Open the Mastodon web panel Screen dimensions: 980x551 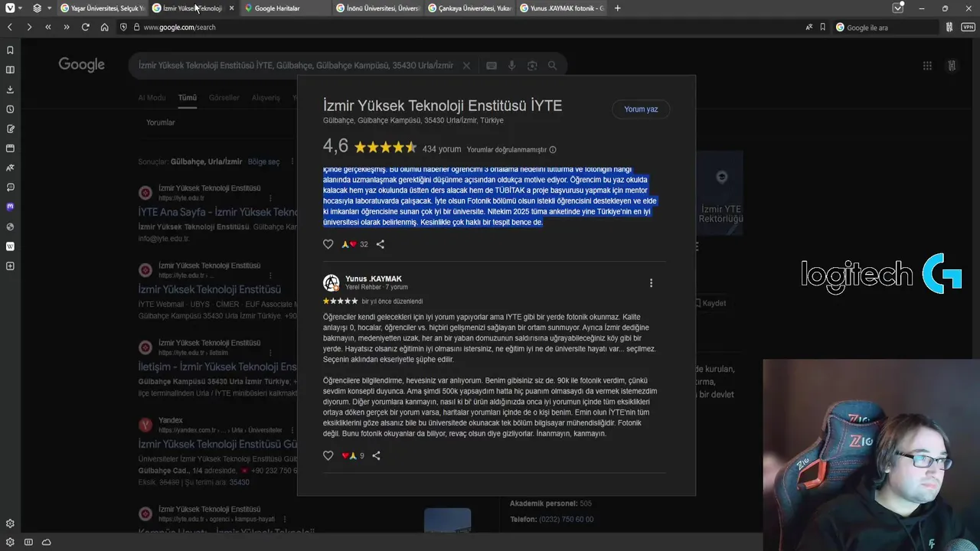pos(10,207)
